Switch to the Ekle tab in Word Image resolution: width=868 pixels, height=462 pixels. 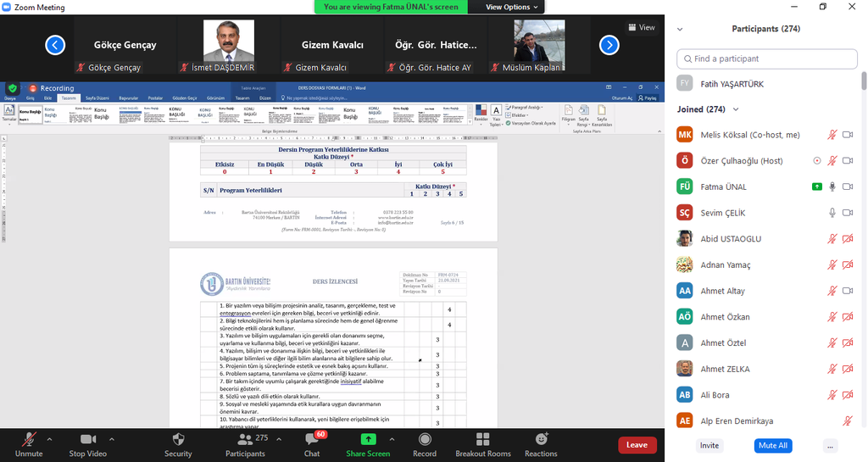pyautogui.click(x=48, y=98)
